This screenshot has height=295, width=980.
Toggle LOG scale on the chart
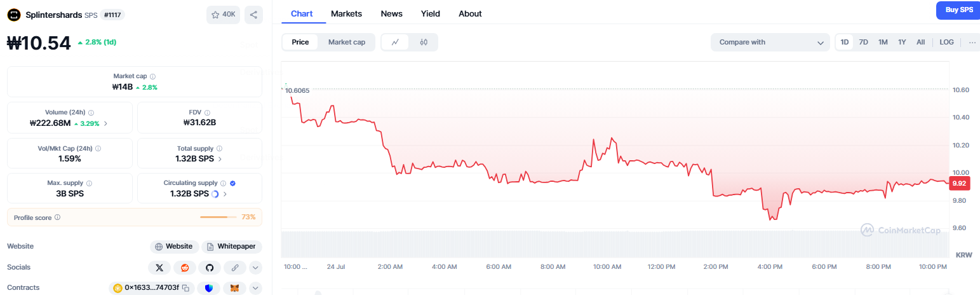point(946,43)
